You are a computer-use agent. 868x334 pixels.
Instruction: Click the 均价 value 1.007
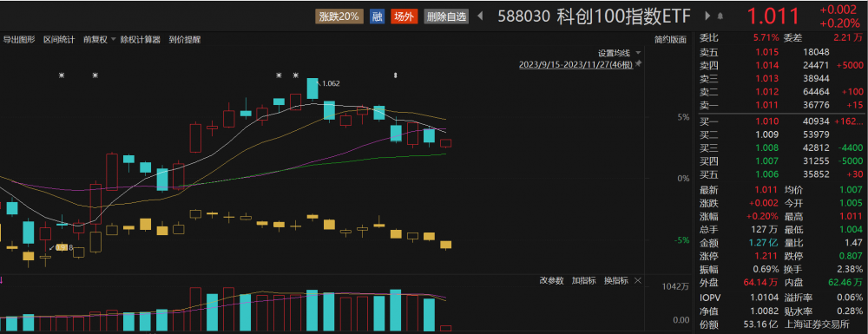point(851,190)
